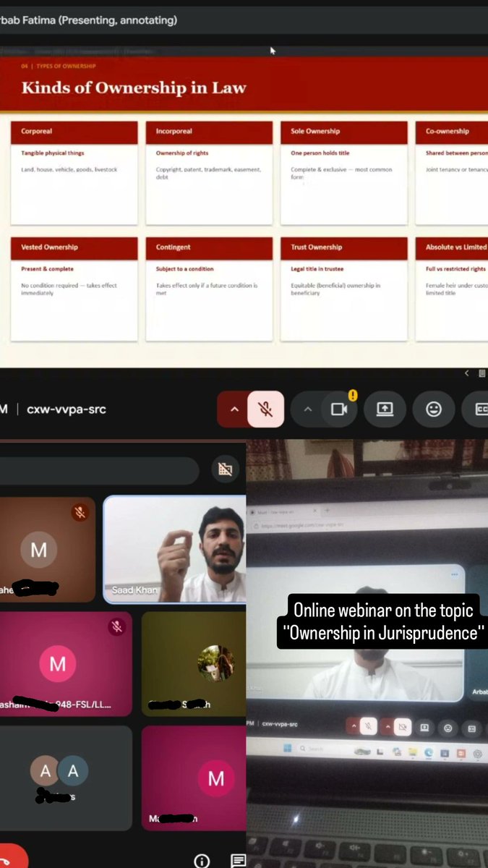Screen dimensions: 488x868
Task: Turn on camera with the warning badge
Action: point(339,409)
